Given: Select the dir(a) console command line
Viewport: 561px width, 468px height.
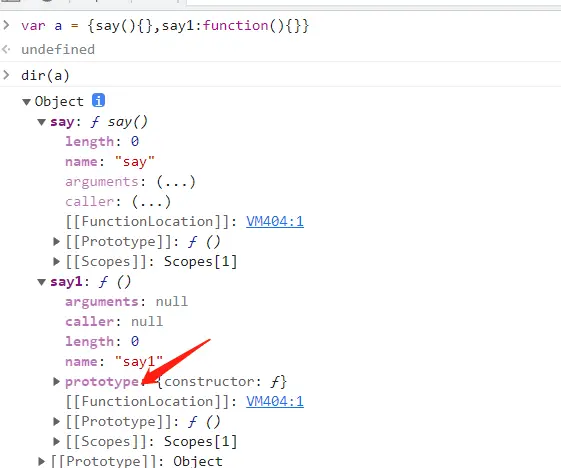Looking at the screenshot, I should pyautogui.click(x=45, y=75).
